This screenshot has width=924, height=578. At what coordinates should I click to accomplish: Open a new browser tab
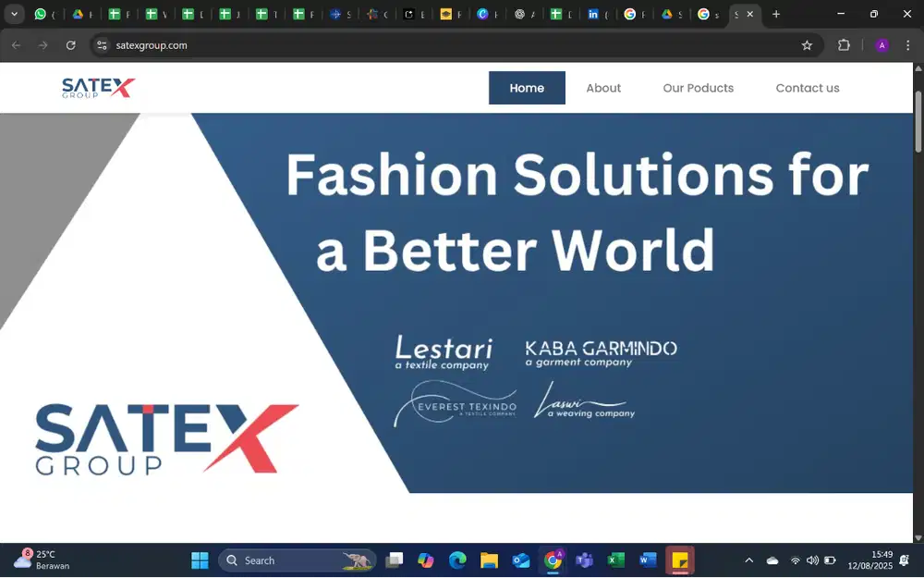click(776, 15)
